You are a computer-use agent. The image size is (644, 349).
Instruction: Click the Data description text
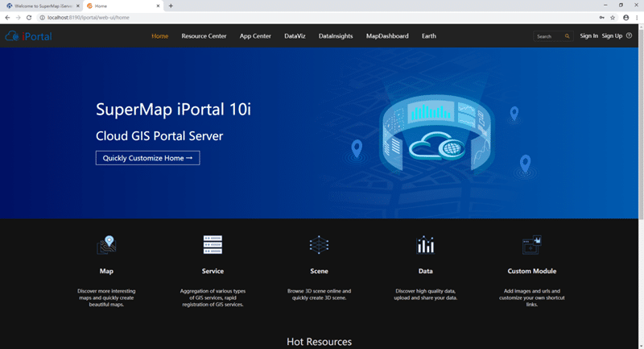(x=426, y=294)
